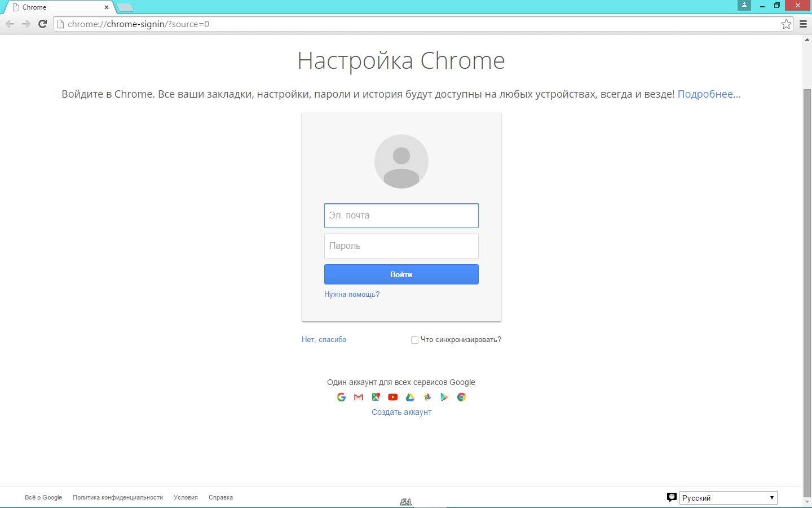Click the Google Play service icon

(x=444, y=397)
